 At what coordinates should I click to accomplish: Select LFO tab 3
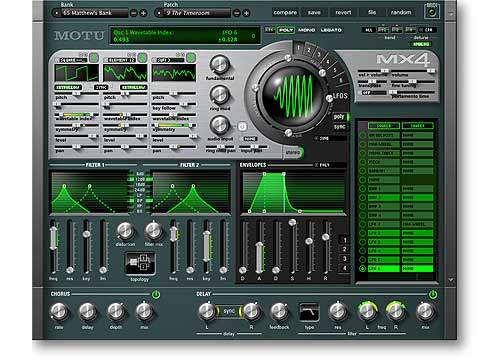tap(319, 55)
